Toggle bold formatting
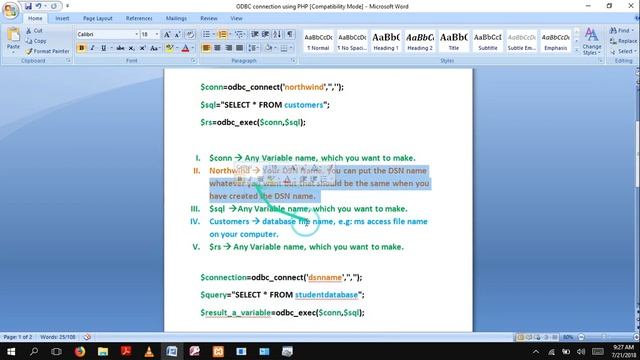 [81, 48]
